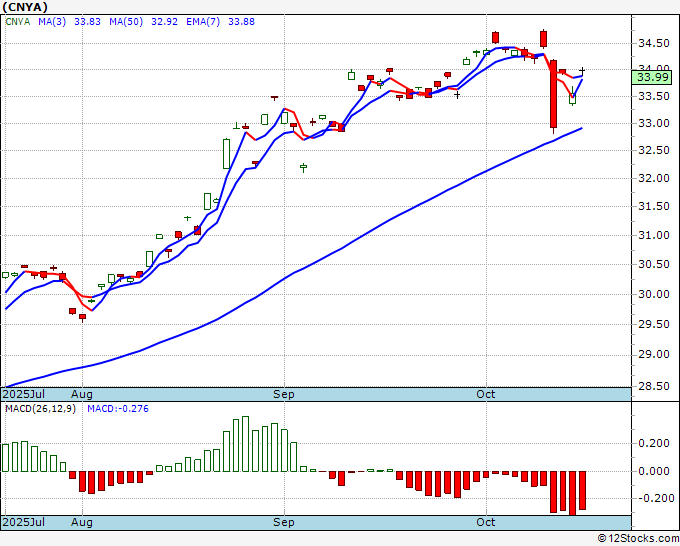Click the large red candlestick dropping to 33.00
680x546 pixels.
pos(553,94)
